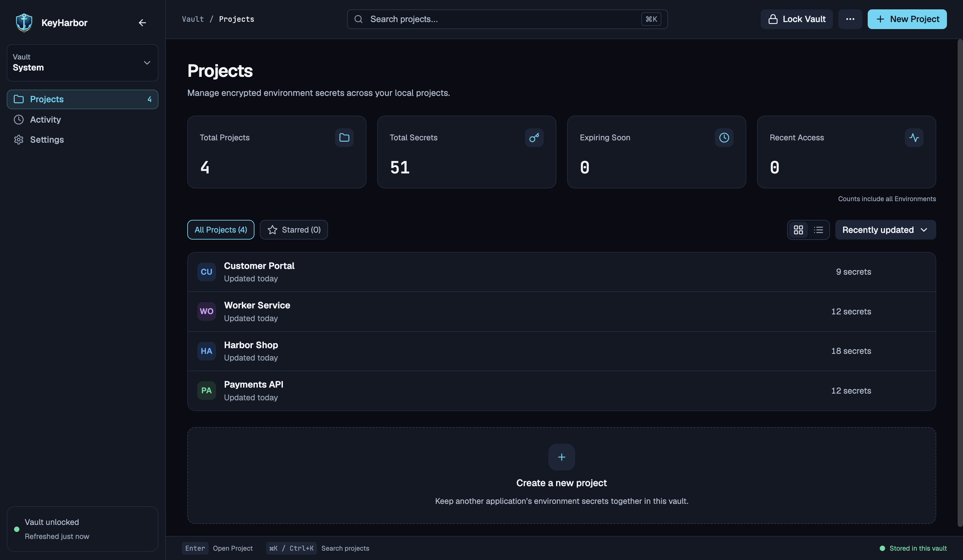Image resolution: width=963 pixels, height=560 pixels.
Task: Click the magnifier icon in search bar
Action: tap(358, 19)
